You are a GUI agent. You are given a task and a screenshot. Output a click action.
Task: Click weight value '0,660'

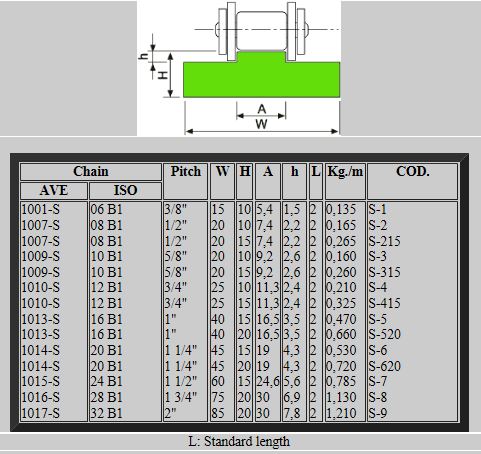(341, 334)
